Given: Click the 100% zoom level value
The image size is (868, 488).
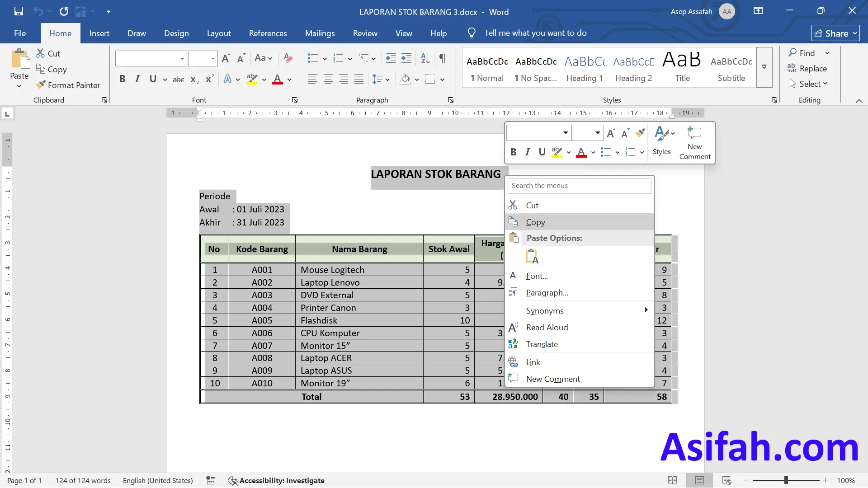Looking at the screenshot, I should click(846, 480).
